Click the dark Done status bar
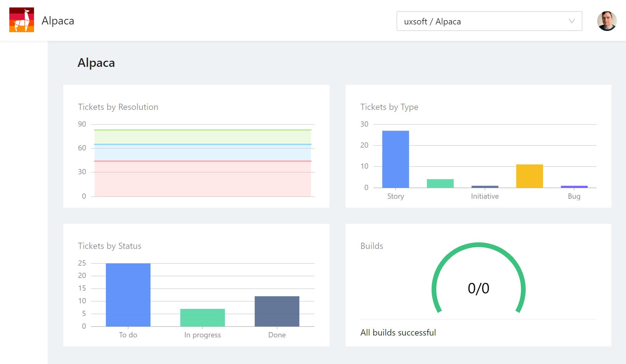 point(277,311)
